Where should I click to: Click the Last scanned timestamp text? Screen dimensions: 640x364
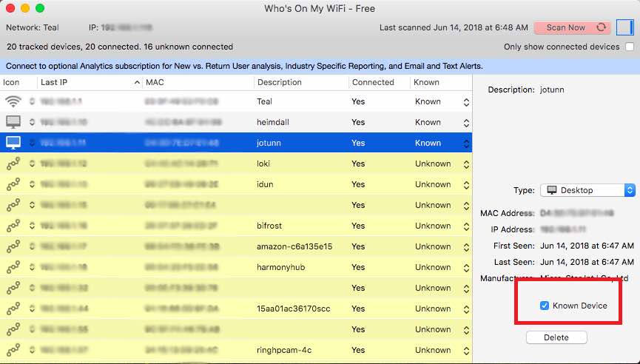coord(454,28)
